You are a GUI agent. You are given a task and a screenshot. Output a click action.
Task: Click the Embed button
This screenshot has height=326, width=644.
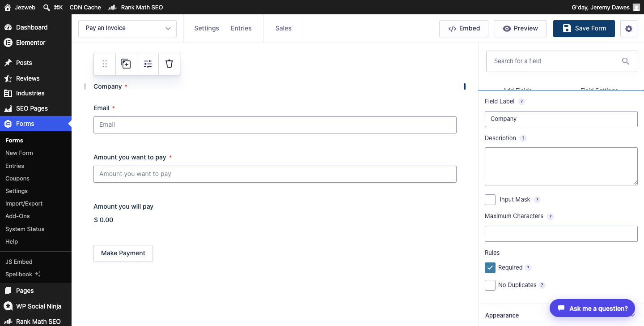coord(464,28)
